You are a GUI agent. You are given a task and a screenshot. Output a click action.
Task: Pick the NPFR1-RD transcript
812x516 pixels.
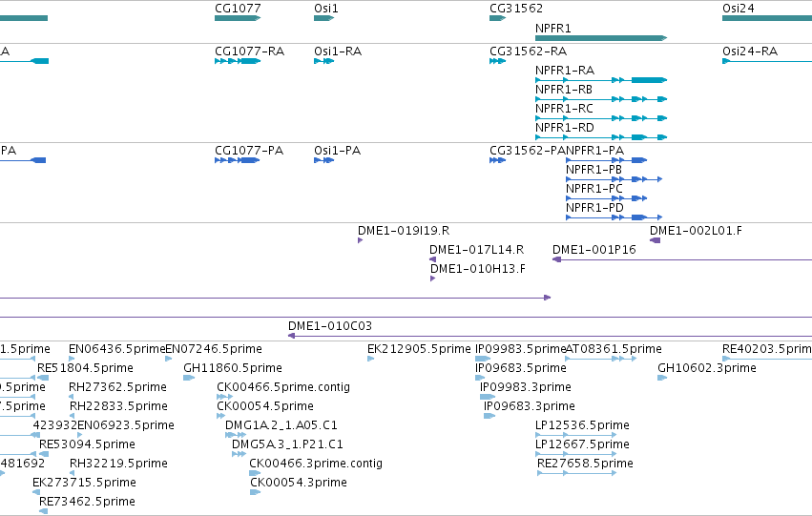point(601,137)
